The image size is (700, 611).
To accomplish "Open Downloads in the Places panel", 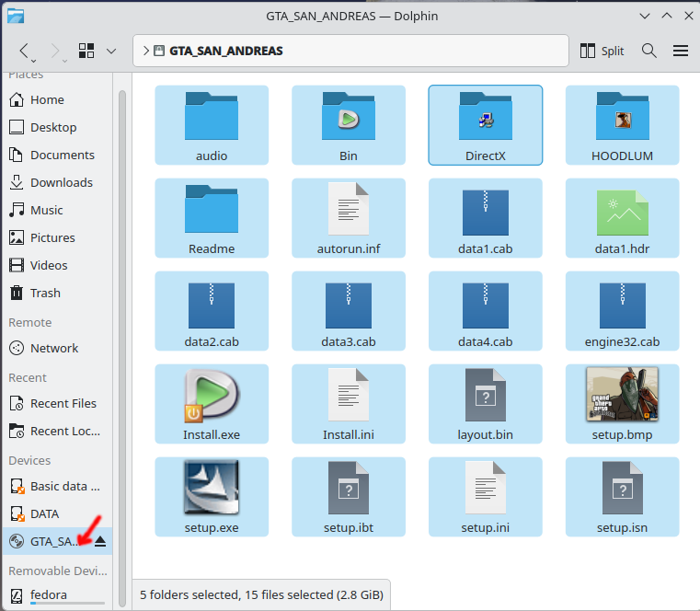I will [x=57, y=183].
